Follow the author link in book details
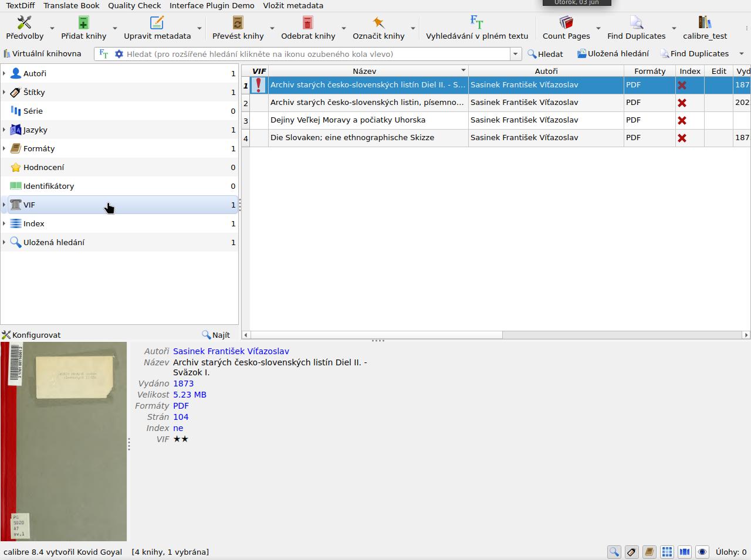This screenshot has height=560, width=751. click(x=231, y=351)
